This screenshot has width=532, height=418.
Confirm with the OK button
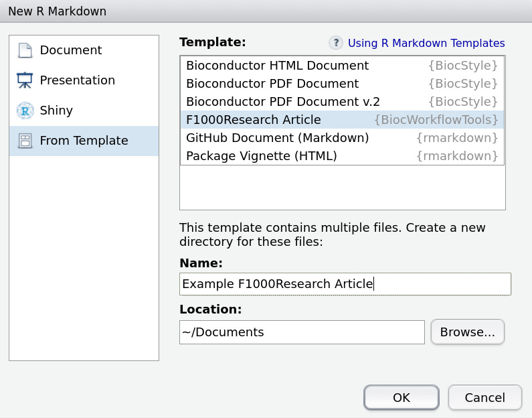(401, 397)
